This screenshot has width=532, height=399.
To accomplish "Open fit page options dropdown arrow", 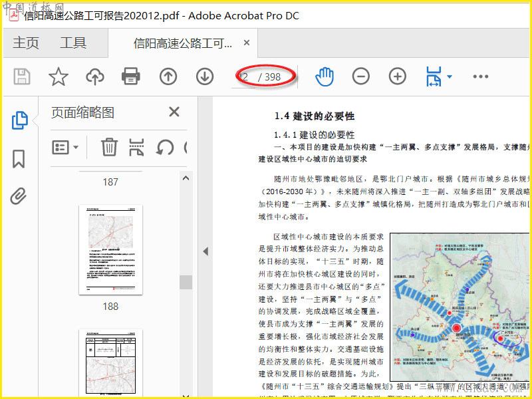I will tap(450, 77).
